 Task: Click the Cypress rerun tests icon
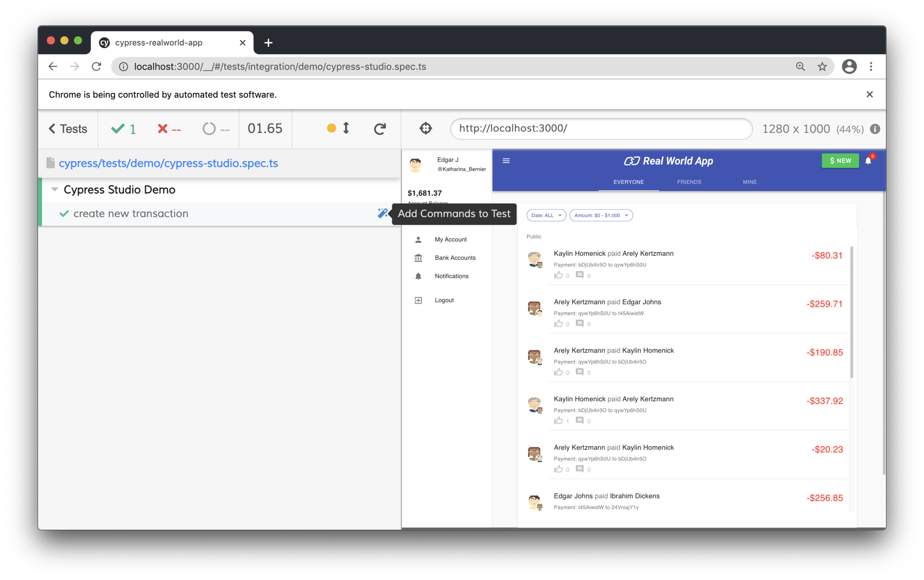tap(380, 128)
